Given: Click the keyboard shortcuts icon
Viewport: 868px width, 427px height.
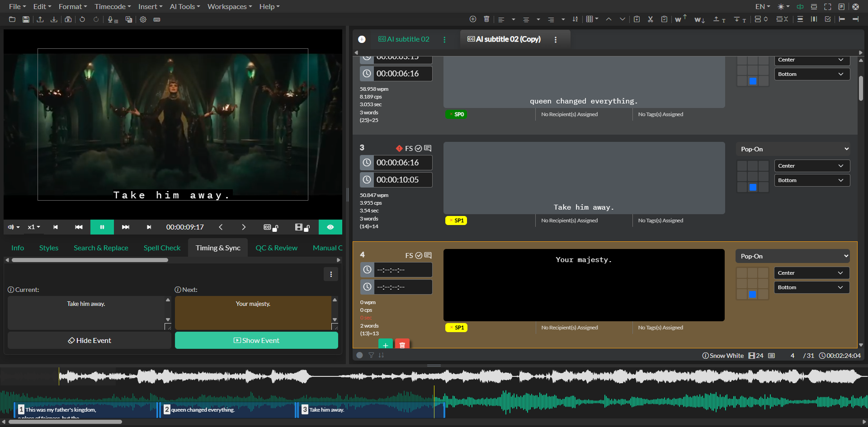Looking at the screenshot, I should (157, 19).
